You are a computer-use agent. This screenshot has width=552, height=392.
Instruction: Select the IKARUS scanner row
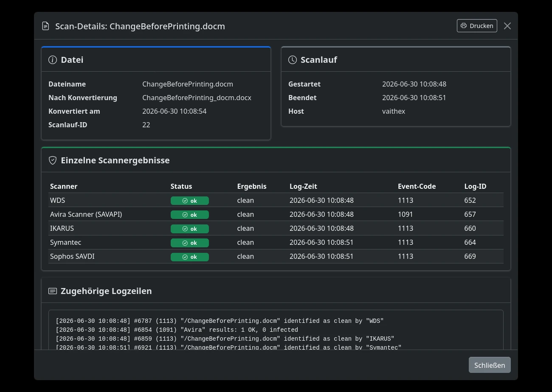point(276,228)
